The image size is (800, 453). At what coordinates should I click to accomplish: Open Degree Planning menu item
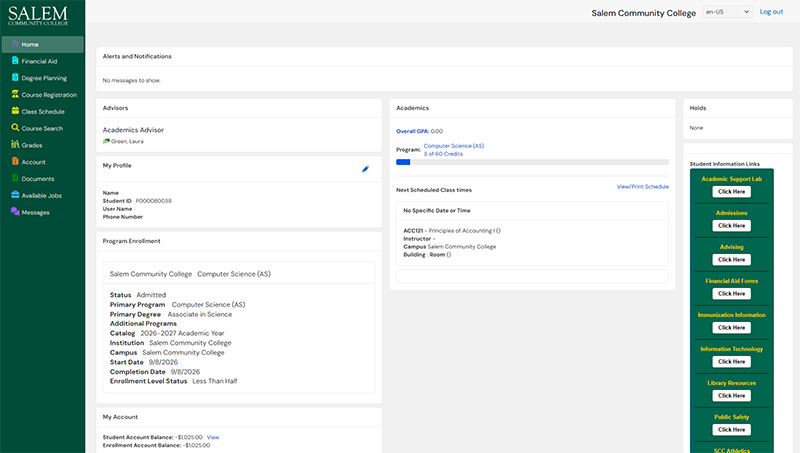pyautogui.click(x=42, y=78)
